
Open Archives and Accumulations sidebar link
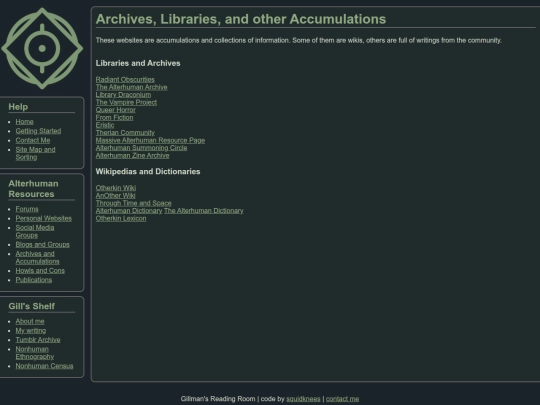(x=37, y=258)
